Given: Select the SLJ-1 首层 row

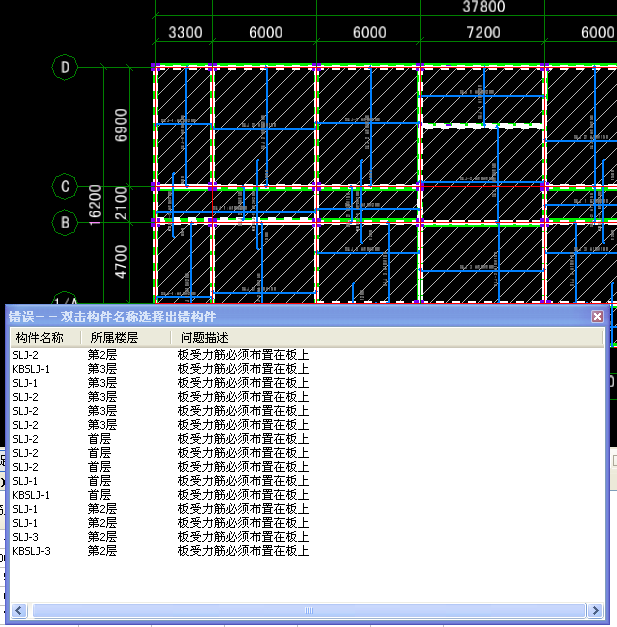Looking at the screenshot, I should tap(307, 481).
